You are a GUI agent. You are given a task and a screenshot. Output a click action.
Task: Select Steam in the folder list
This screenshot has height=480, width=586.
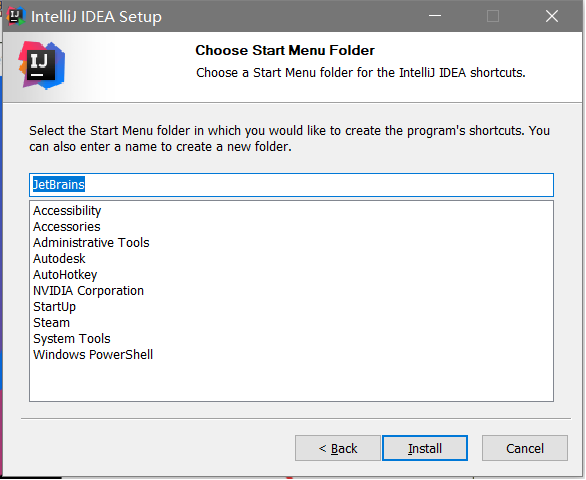coord(52,323)
